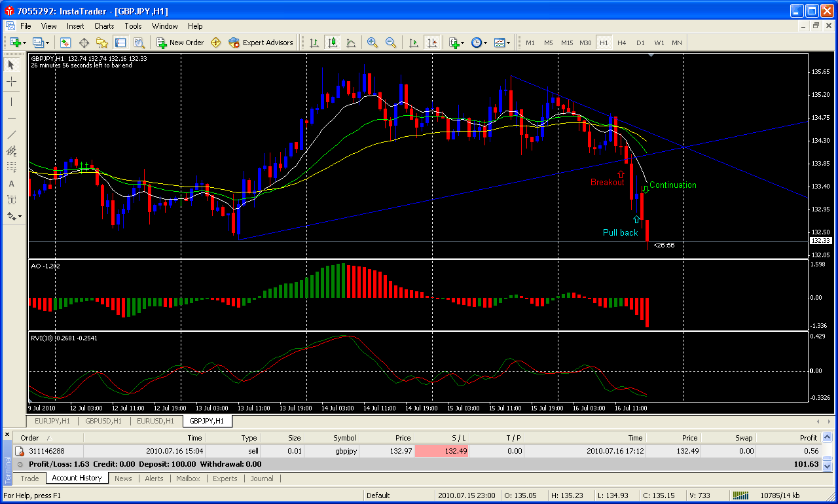Open the Templates dropdown

(503, 43)
